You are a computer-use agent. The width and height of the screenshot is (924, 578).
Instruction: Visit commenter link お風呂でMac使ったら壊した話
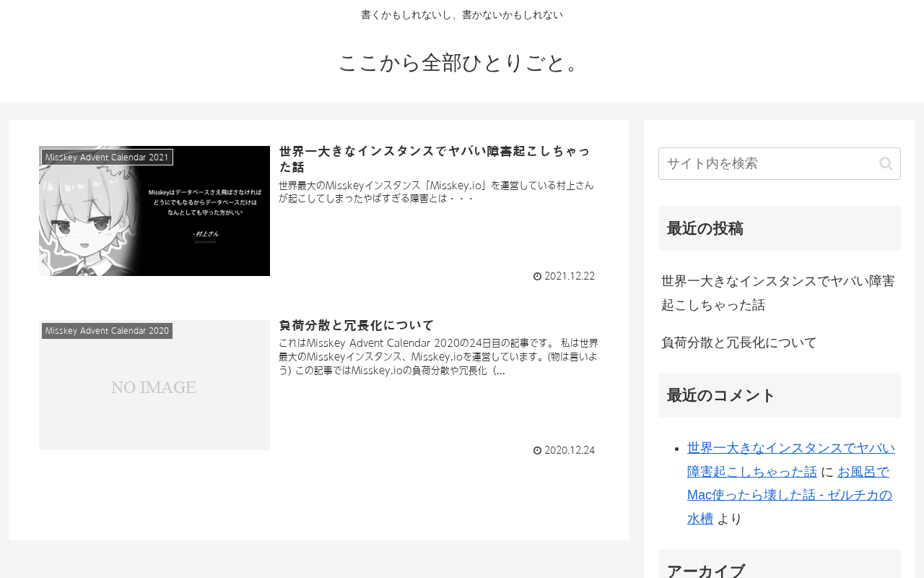790,495
